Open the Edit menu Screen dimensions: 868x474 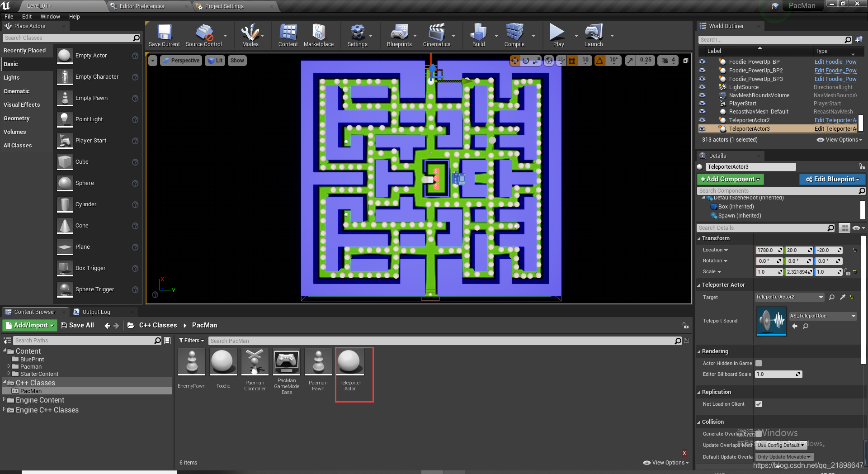27,16
